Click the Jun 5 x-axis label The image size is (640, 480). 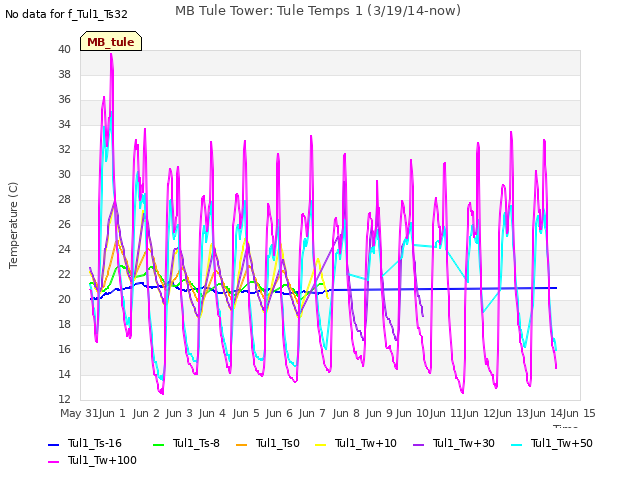click(246, 413)
